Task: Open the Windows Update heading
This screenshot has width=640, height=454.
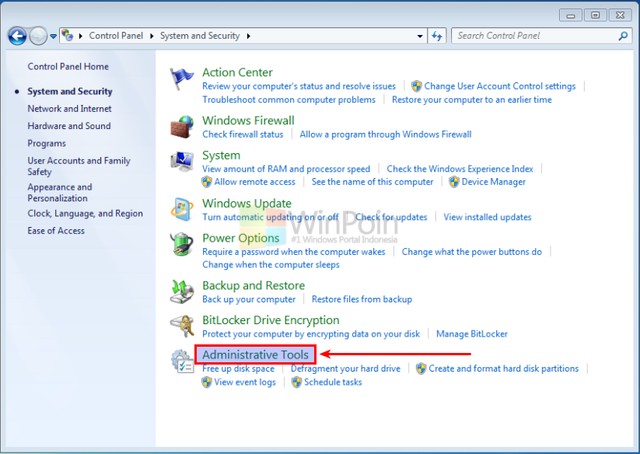Action: [247, 203]
